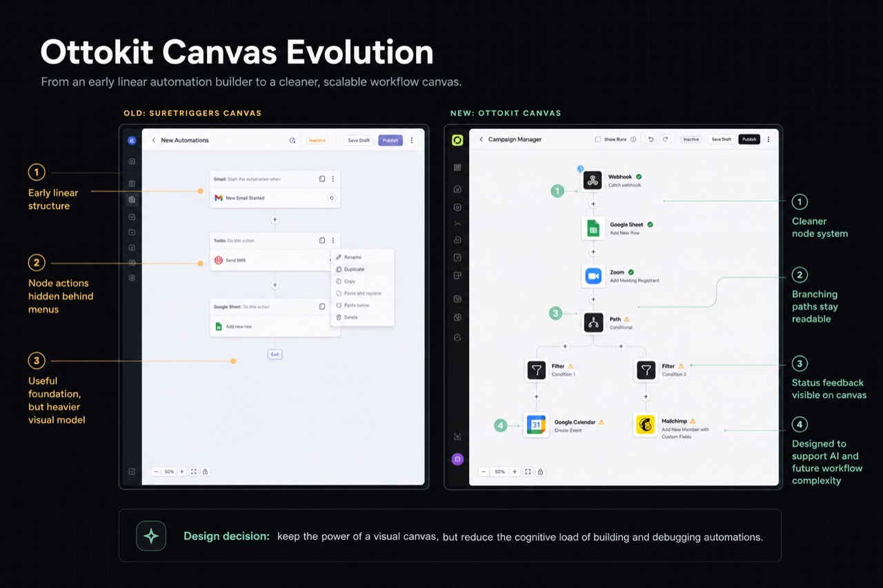The image size is (883, 588).
Task: Toggle the Inactive status badge in SureTriggers canvas
Action: [x=317, y=141]
